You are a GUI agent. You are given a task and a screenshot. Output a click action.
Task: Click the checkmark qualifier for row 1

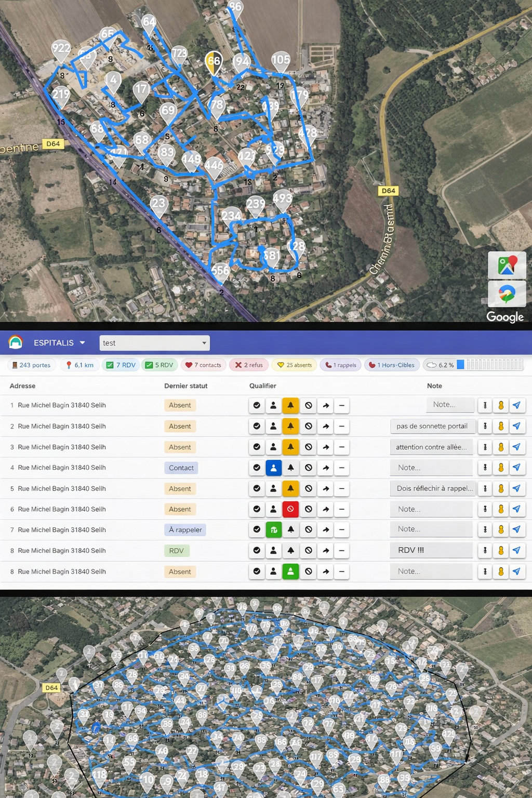click(x=257, y=405)
